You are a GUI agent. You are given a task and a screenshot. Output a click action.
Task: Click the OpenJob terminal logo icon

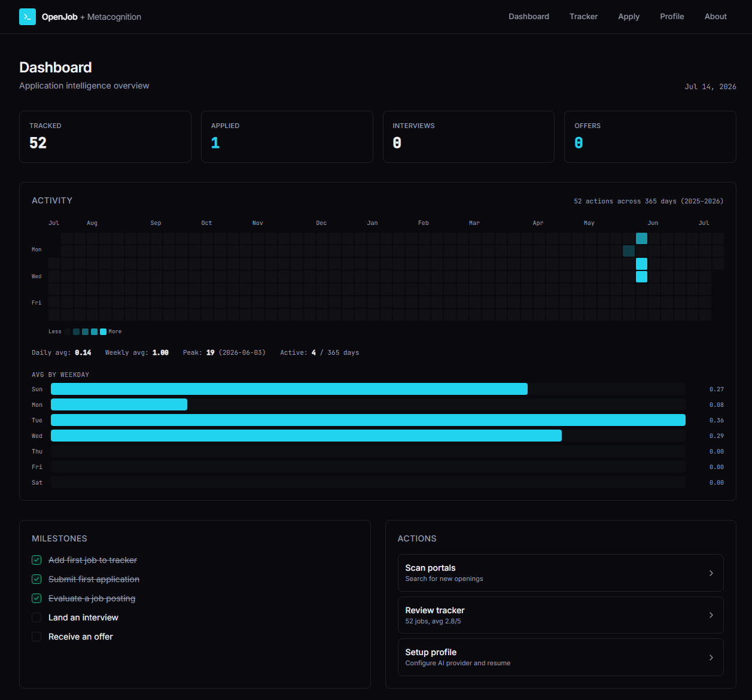28,17
